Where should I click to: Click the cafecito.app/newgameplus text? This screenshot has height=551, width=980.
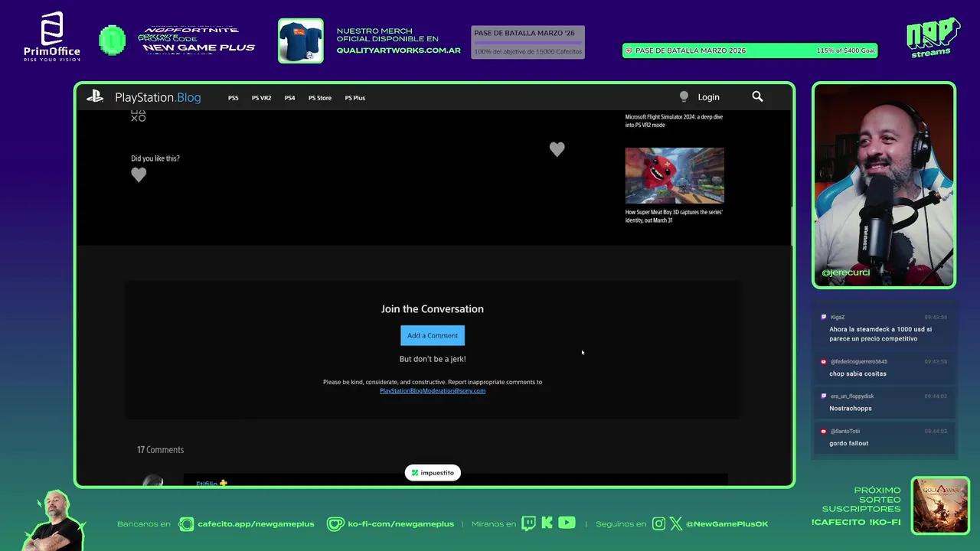tap(256, 524)
